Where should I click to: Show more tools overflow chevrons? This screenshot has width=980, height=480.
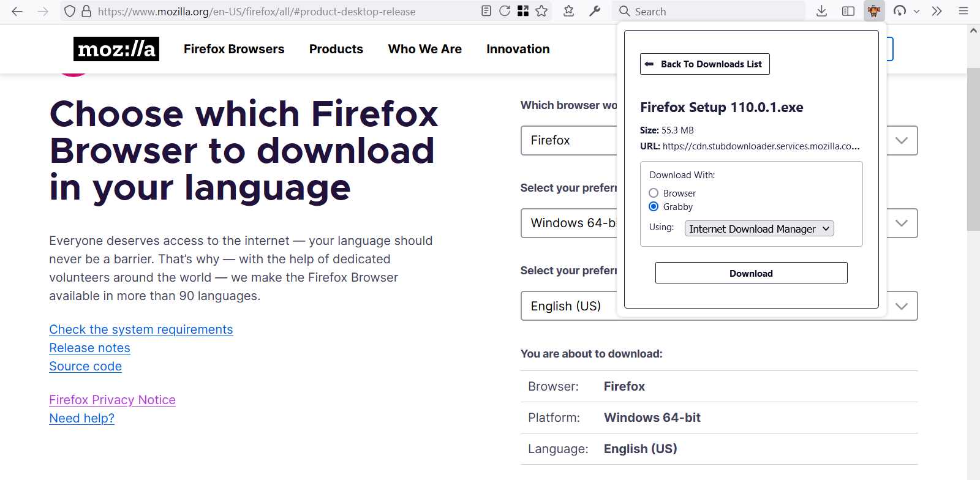(x=937, y=11)
